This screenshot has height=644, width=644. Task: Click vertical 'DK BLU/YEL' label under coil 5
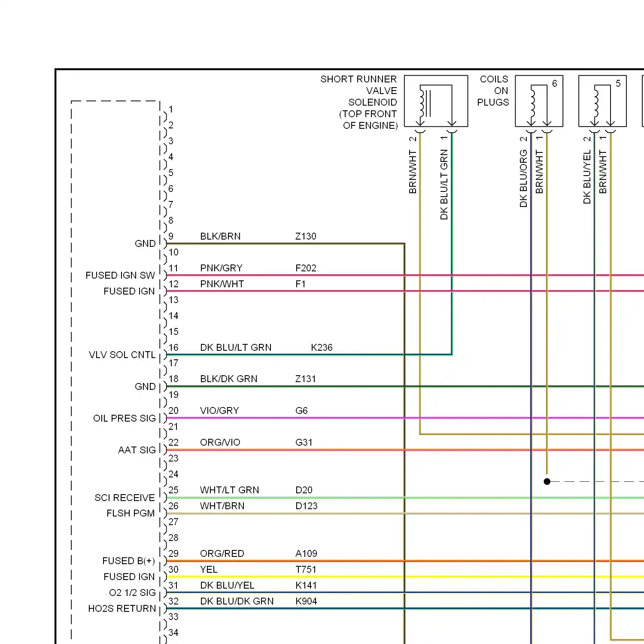pyautogui.click(x=587, y=177)
